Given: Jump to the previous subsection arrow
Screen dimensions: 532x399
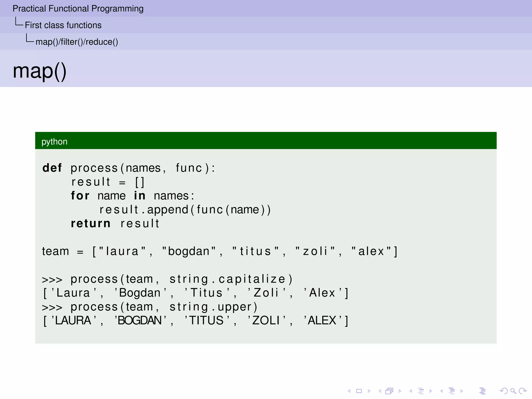Looking at the screenshot, I should coord(410,391).
